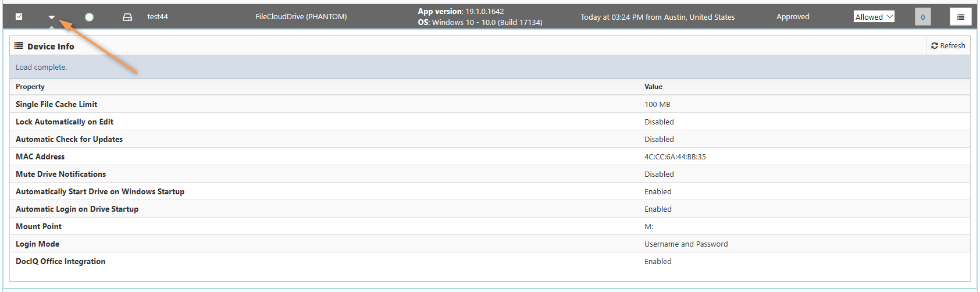
Task: Select the Mount Point property row
Action: pos(38,226)
